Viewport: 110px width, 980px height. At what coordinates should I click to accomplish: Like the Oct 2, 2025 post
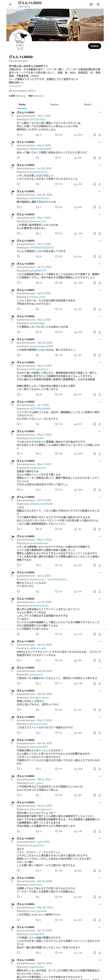56,135
